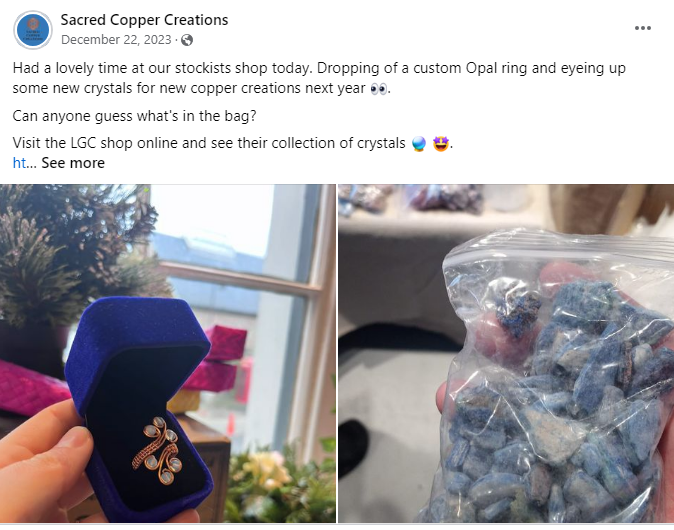Click the eyes emoji in post text
674x530 pixels.
pyautogui.click(x=378, y=89)
